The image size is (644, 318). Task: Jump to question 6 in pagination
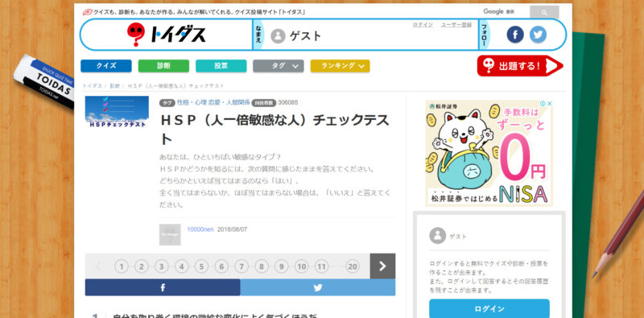pyautogui.click(x=221, y=266)
